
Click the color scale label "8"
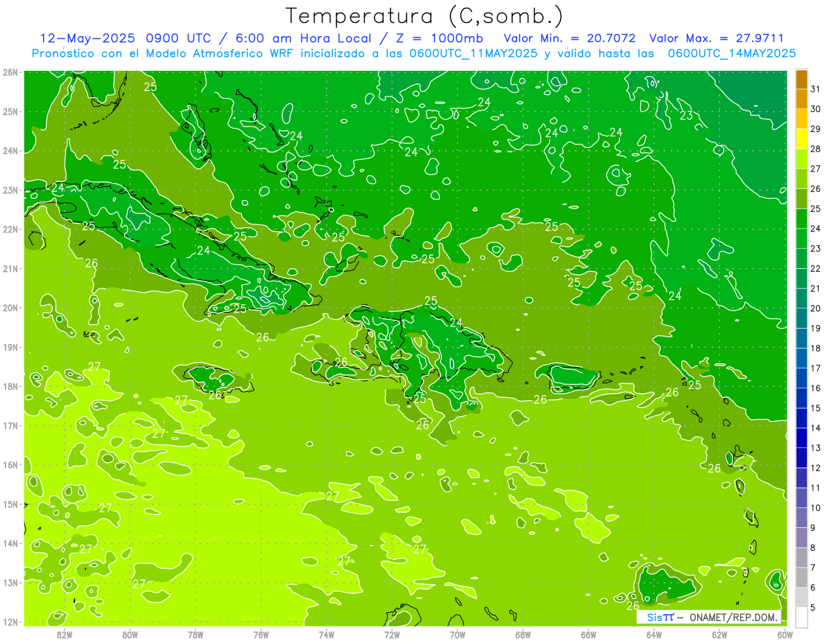(813, 547)
